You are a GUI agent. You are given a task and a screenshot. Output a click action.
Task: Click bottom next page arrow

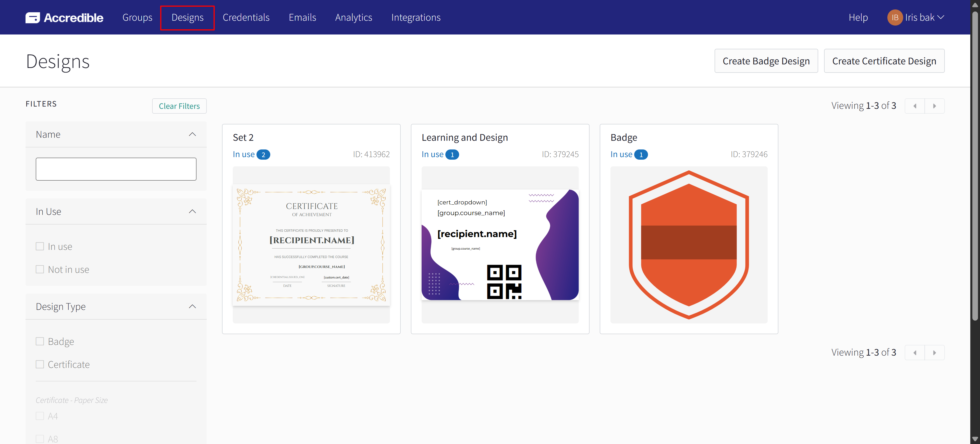(x=934, y=353)
